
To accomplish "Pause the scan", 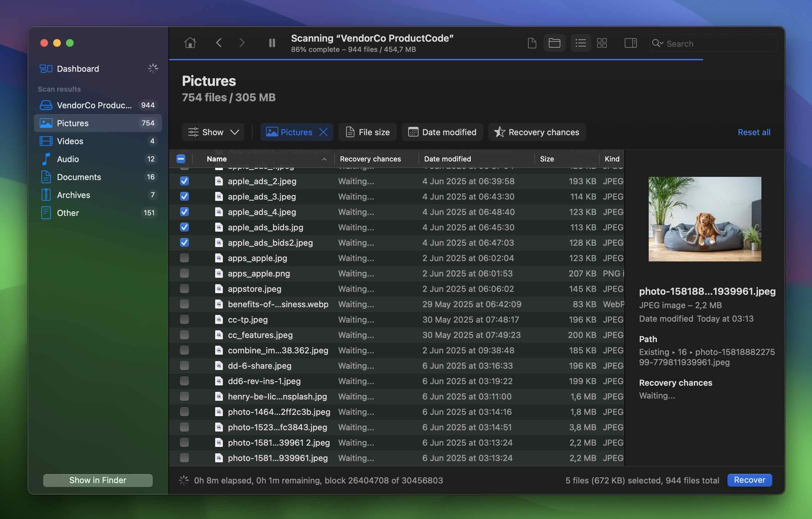I will (272, 43).
